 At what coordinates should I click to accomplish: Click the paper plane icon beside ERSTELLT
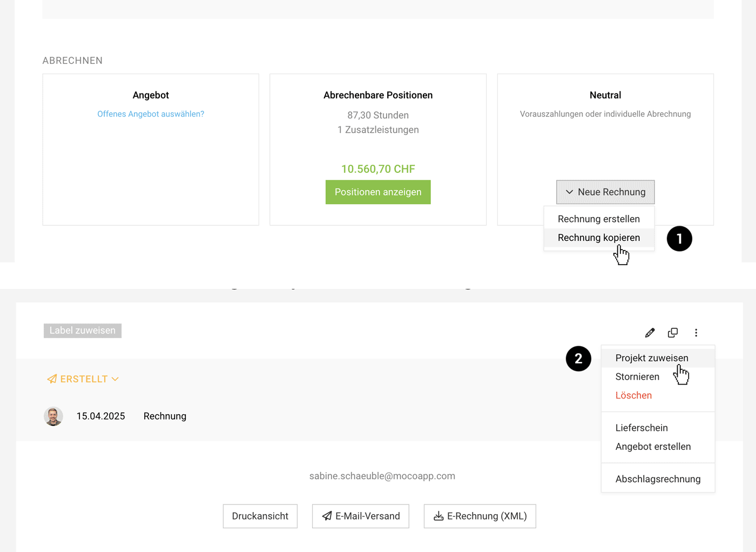(52, 379)
